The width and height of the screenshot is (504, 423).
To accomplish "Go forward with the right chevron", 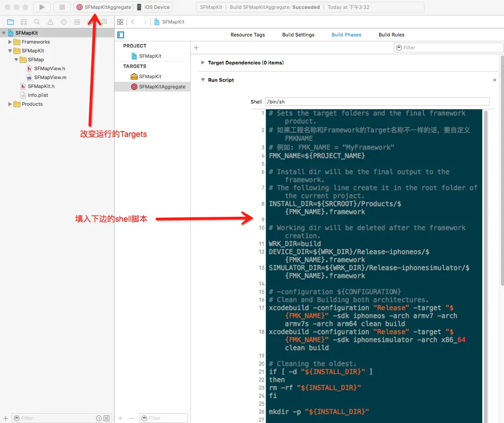I will point(145,22).
